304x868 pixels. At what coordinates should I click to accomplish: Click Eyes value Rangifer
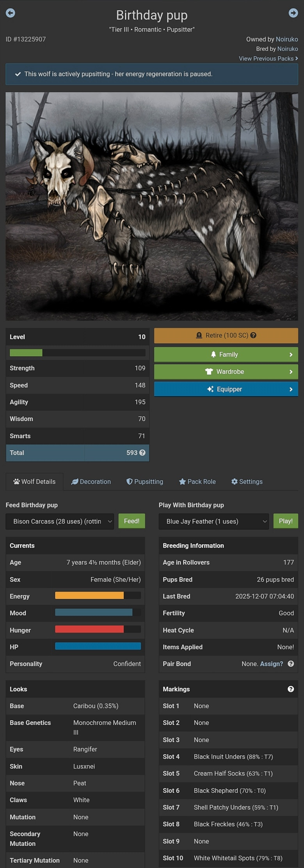pyautogui.click(x=85, y=749)
